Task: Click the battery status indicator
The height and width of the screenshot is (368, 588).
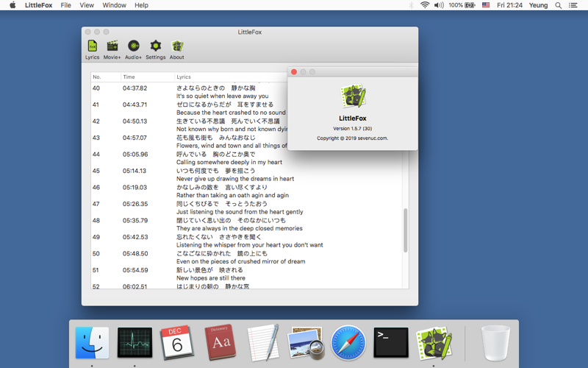Action: click(462, 5)
